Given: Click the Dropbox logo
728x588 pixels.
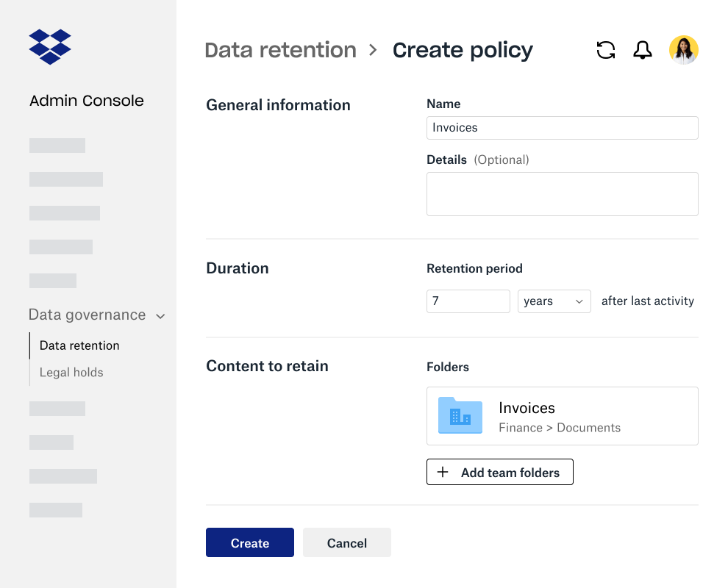Looking at the screenshot, I should click(x=50, y=47).
